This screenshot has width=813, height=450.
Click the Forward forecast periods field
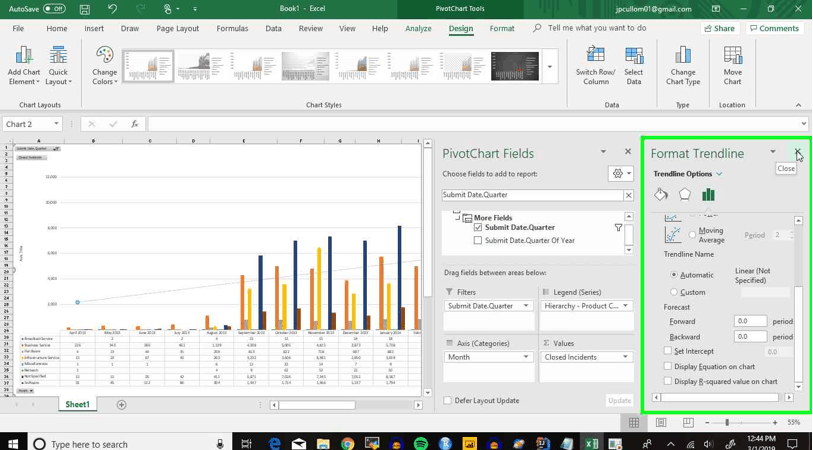click(750, 321)
